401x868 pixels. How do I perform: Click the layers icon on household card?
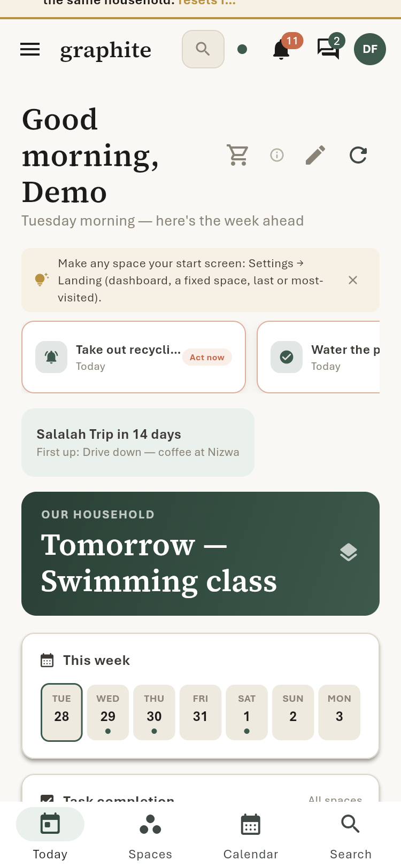pos(349,553)
